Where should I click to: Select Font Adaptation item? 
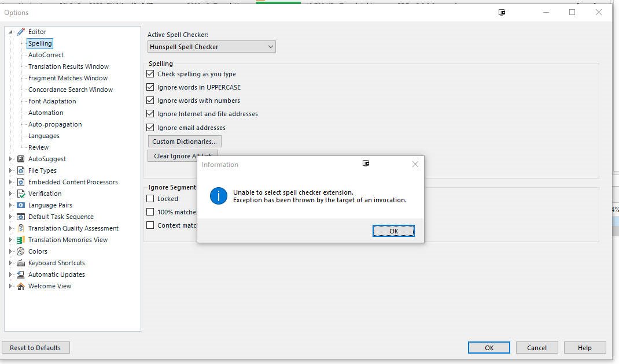pos(52,101)
